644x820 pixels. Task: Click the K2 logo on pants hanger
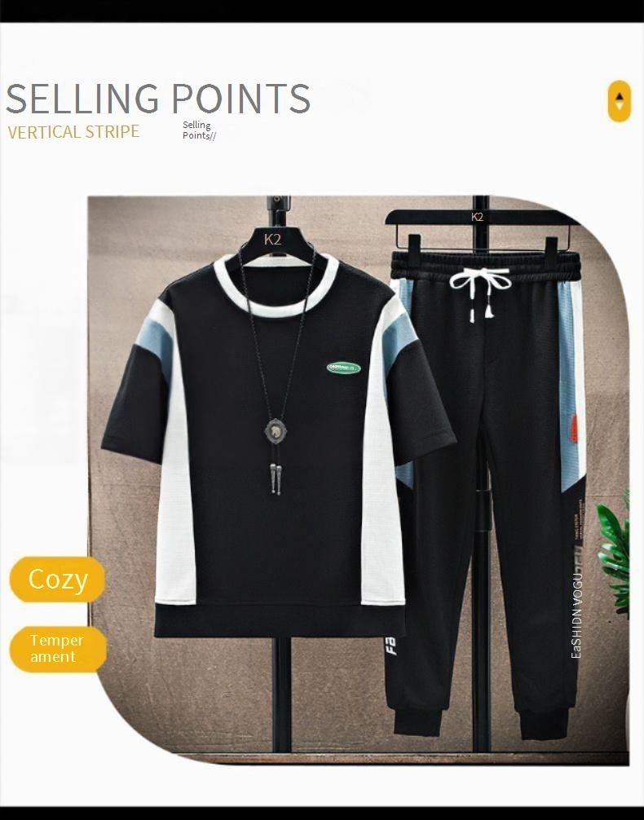click(477, 217)
